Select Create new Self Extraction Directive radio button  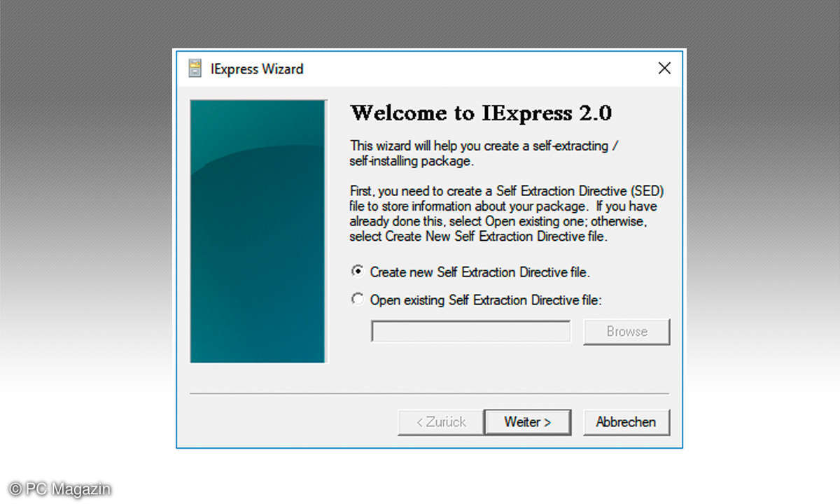click(358, 272)
